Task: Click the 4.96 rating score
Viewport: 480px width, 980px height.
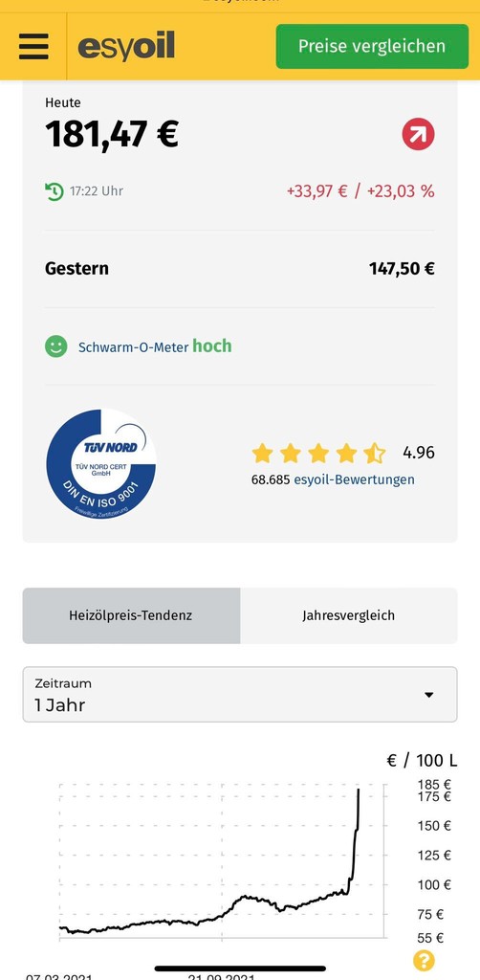Action: point(419,453)
